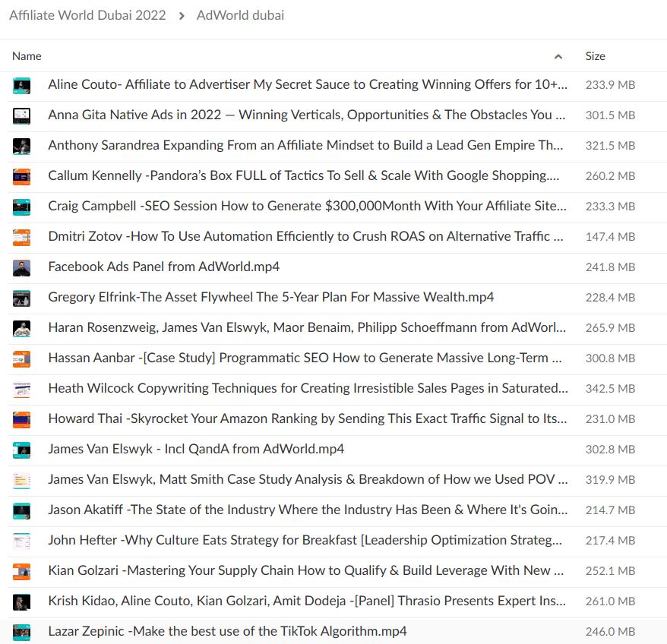This screenshot has height=644, width=667.
Task: Toggle sort direction arrow in Name column
Action: point(558,56)
